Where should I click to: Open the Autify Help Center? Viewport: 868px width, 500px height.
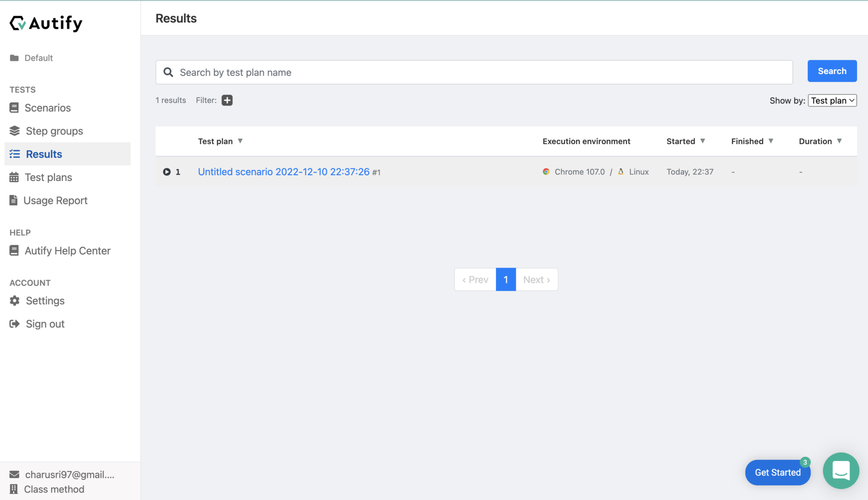click(x=67, y=250)
